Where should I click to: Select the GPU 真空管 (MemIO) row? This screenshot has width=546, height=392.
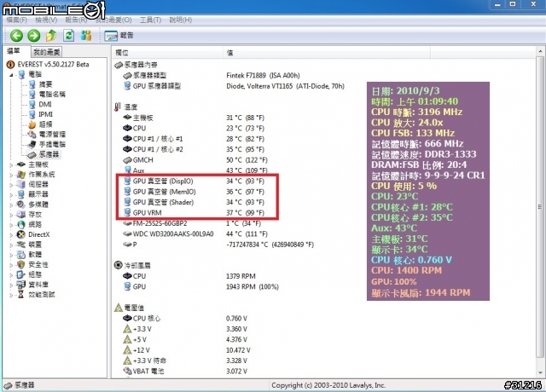tap(194, 192)
